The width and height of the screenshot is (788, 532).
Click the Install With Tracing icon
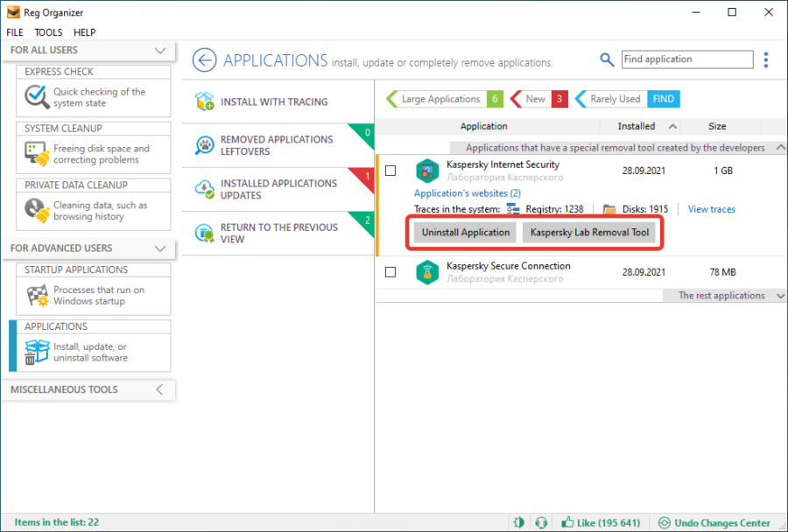205,101
